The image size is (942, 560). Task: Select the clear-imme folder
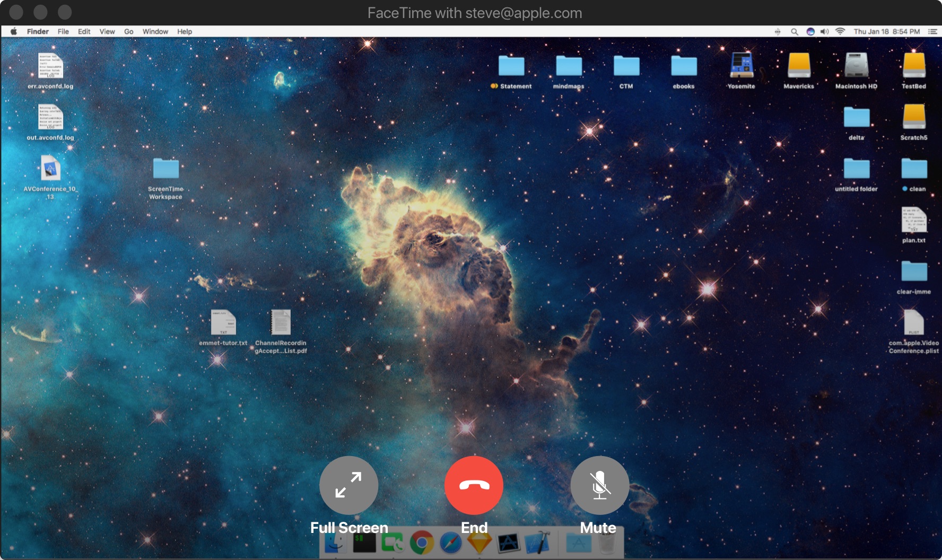coord(914,277)
